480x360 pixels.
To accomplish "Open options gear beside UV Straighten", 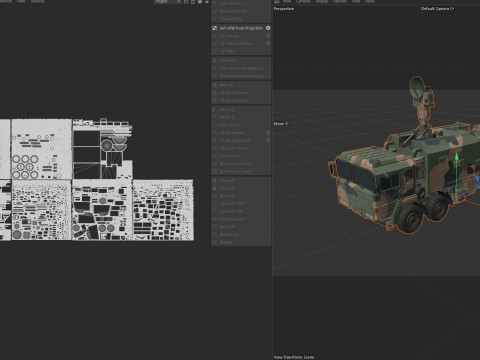I will (268, 133).
